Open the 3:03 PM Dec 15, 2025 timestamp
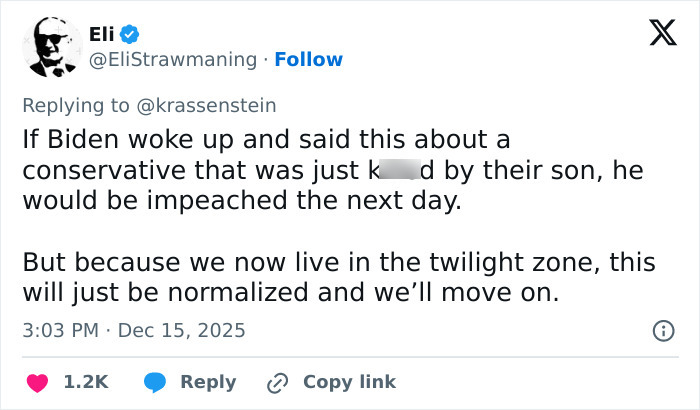Viewport: 700px width, 410px height. 134,330
